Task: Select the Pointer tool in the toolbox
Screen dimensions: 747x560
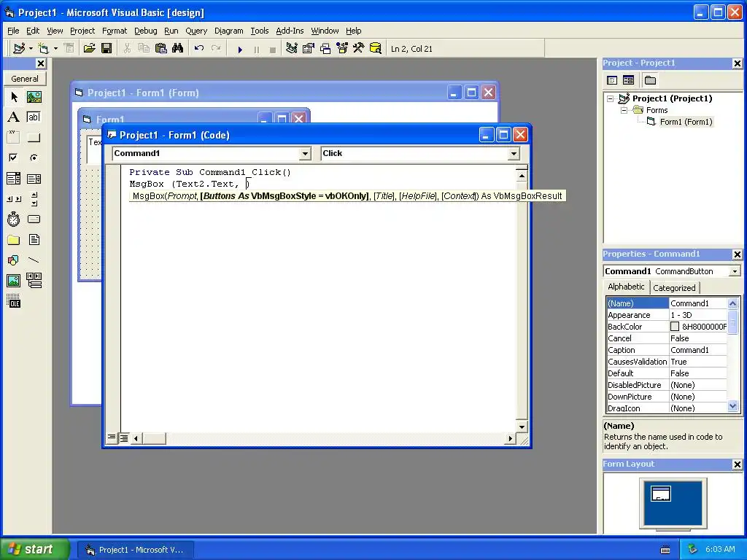Action: pos(14,97)
